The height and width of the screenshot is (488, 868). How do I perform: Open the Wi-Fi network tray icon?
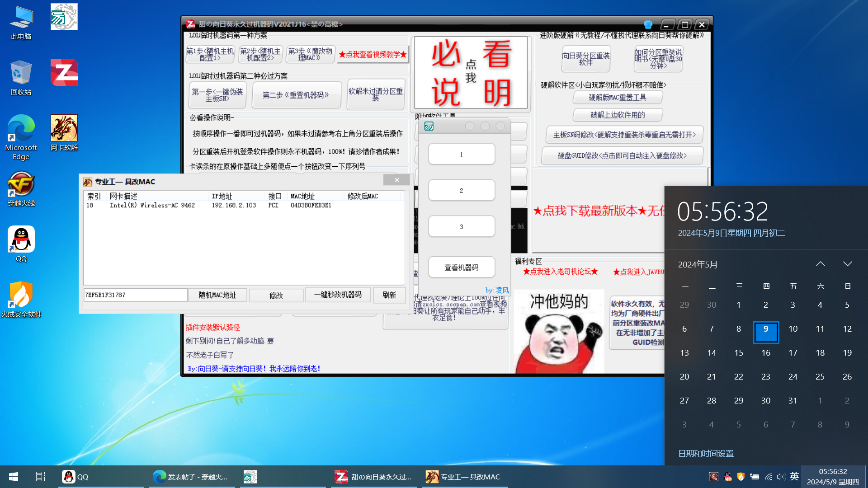pos(768,477)
